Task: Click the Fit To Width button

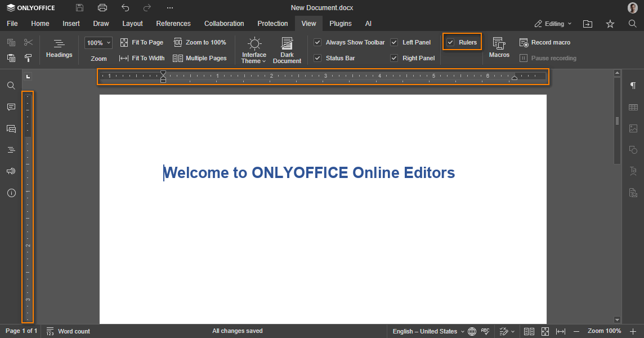Action: (142, 58)
